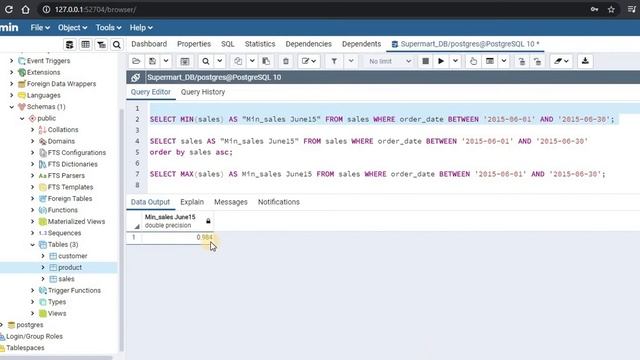Switch to the Statistics tab

tap(260, 44)
